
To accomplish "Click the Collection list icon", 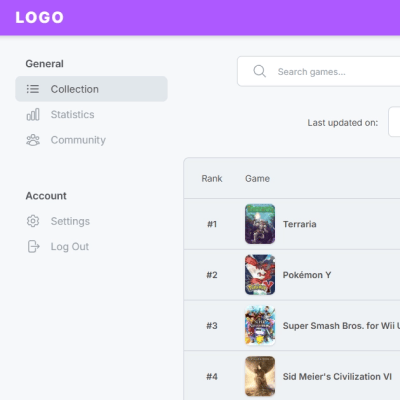I will [x=33, y=89].
